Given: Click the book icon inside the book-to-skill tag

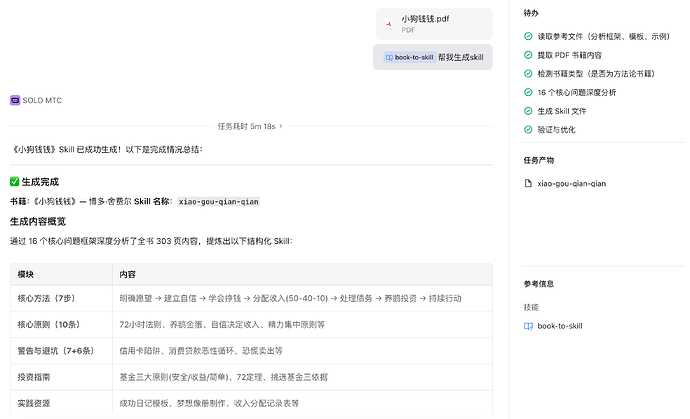Looking at the screenshot, I should click(x=389, y=57).
